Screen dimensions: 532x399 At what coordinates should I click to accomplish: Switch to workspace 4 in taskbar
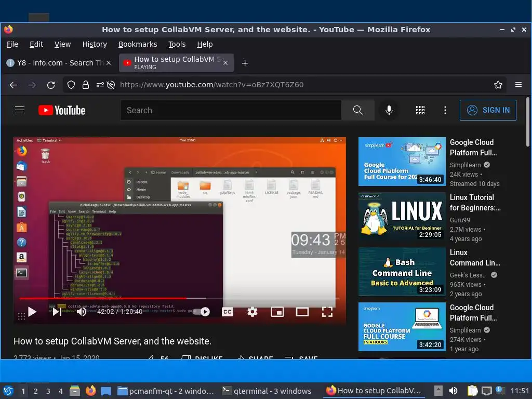click(x=60, y=391)
